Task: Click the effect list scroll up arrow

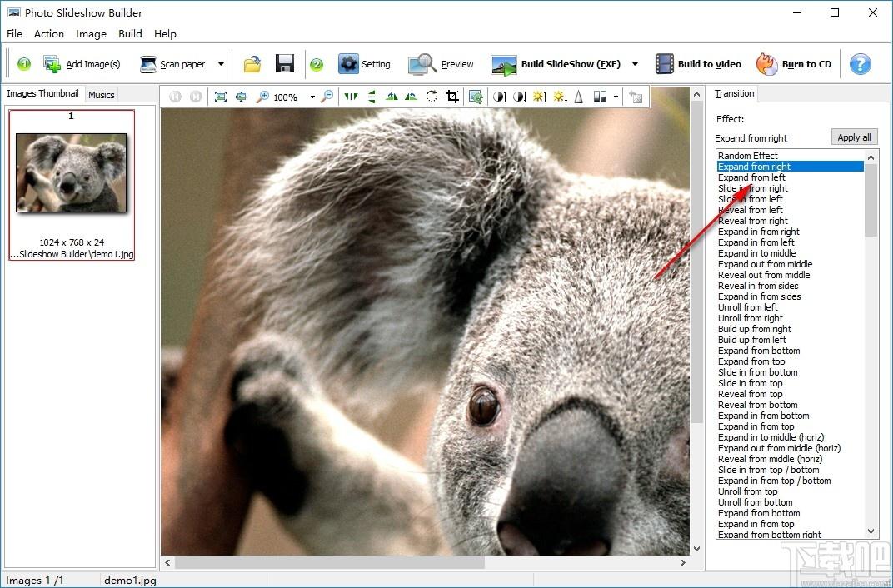Action: pos(871,157)
